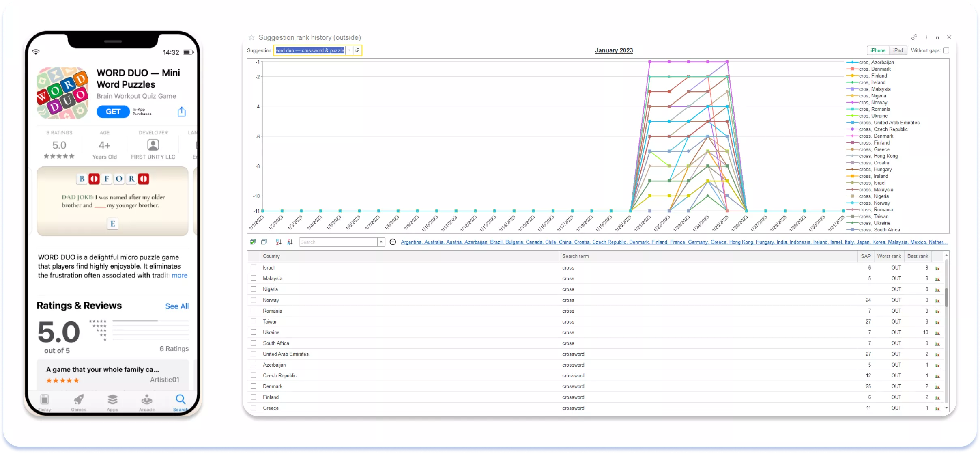
Task: Open chart icon for Ukraine row
Action: pyautogui.click(x=937, y=332)
